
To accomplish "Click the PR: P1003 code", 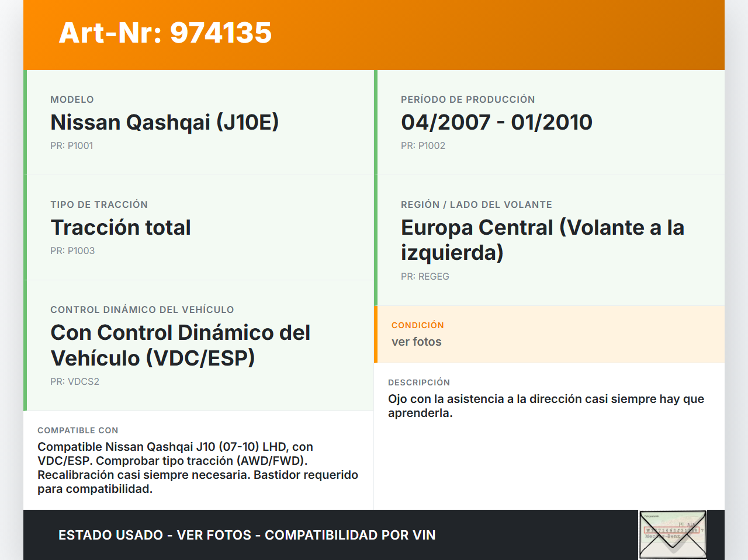I will tap(72, 251).
